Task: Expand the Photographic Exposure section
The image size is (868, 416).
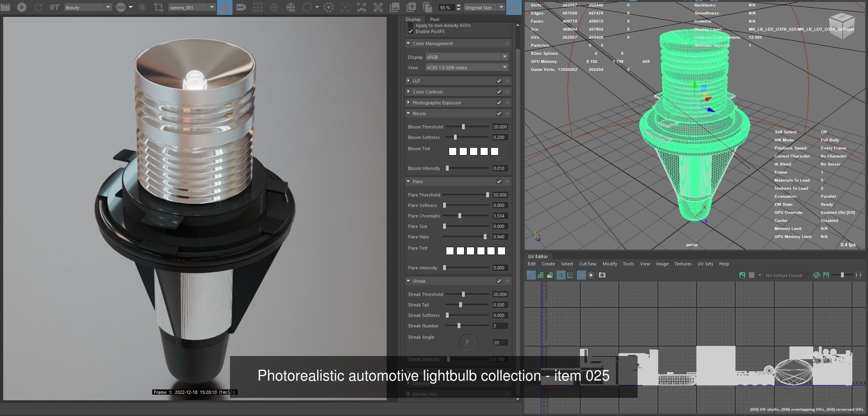Action: (408, 103)
